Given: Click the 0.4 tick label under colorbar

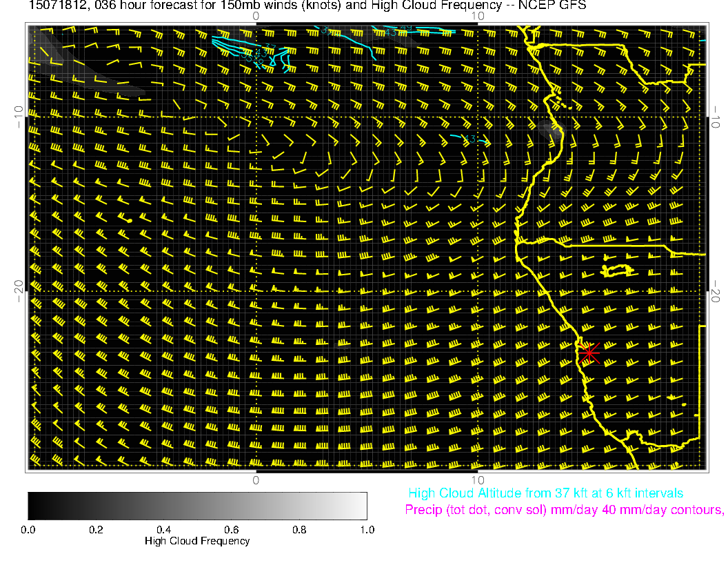Looking at the screenshot, I should click(x=163, y=530).
